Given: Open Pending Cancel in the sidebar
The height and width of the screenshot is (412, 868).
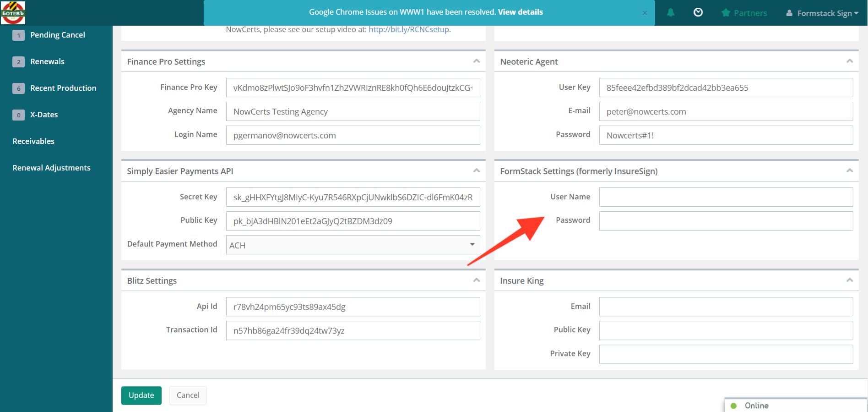Looking at the screenshot, I should tap(58, 35).
